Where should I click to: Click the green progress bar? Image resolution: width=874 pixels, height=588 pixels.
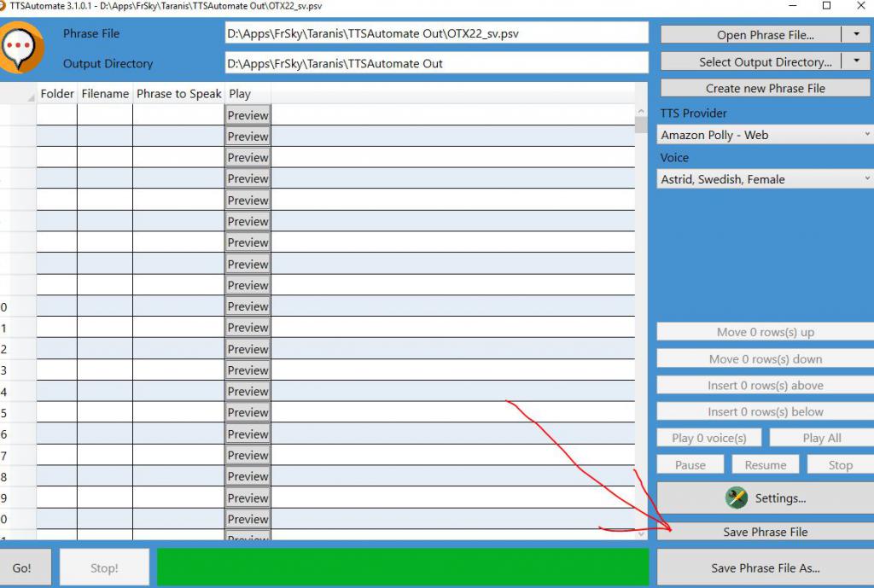(402, 568)
